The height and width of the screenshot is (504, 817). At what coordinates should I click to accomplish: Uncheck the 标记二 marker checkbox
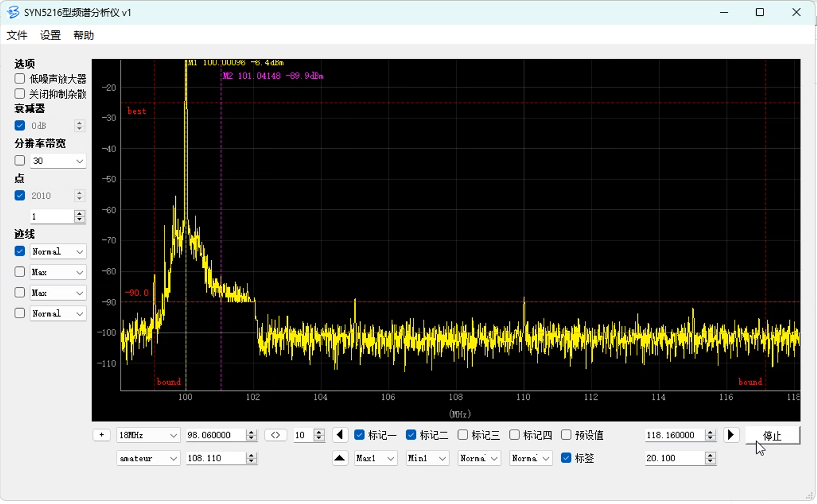[x=411, y=435]
